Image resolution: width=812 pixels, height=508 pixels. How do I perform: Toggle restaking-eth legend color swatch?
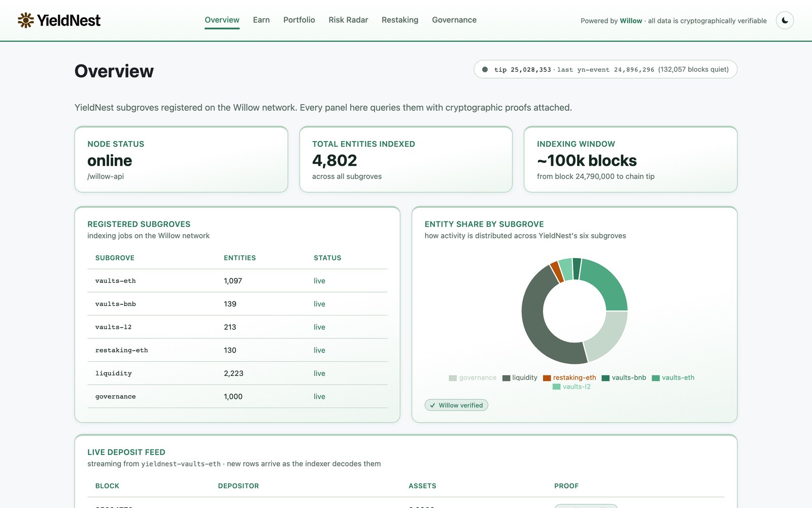[547, 378]
